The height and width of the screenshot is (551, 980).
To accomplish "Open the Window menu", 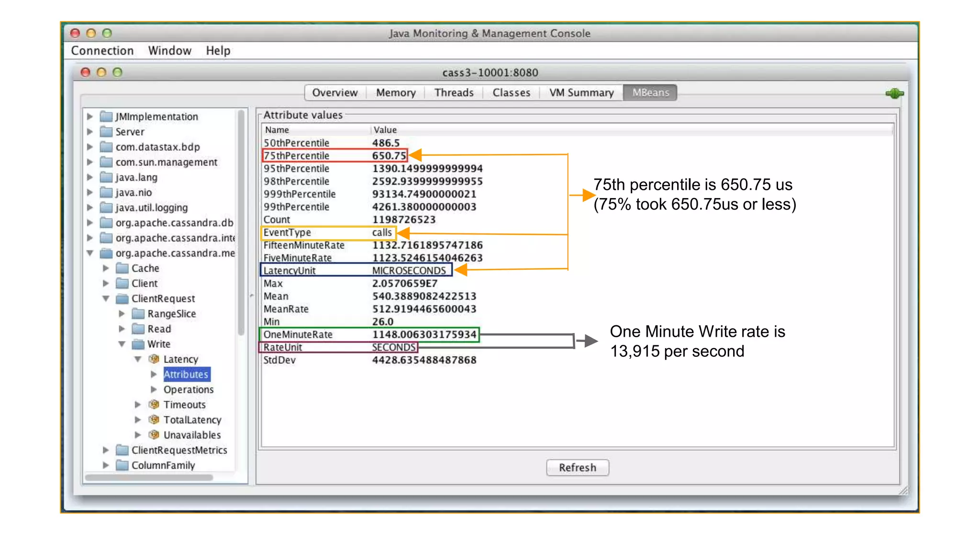I will coord(170,51).
